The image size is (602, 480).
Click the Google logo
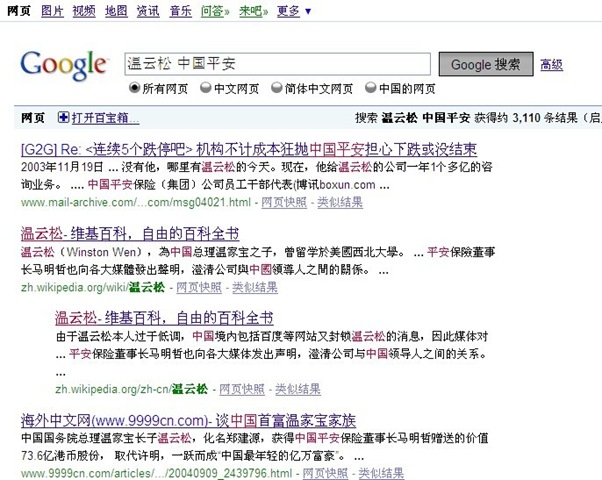coord(64,65)
